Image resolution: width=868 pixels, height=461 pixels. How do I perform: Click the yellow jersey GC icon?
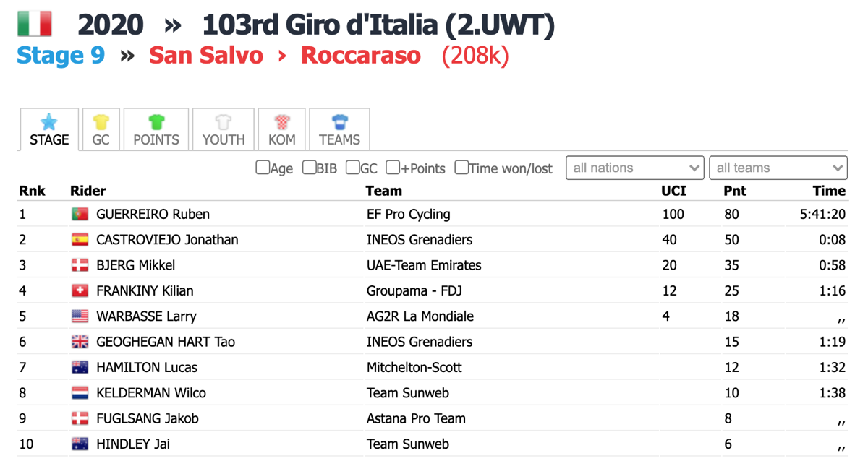[x=101, y=121]
